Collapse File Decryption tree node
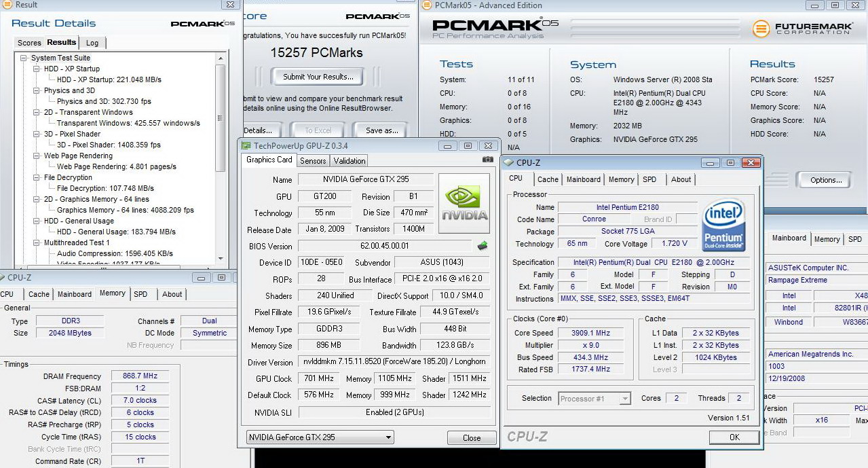The width and height of the screenshot is (868, 468). [x=35, y=178]
